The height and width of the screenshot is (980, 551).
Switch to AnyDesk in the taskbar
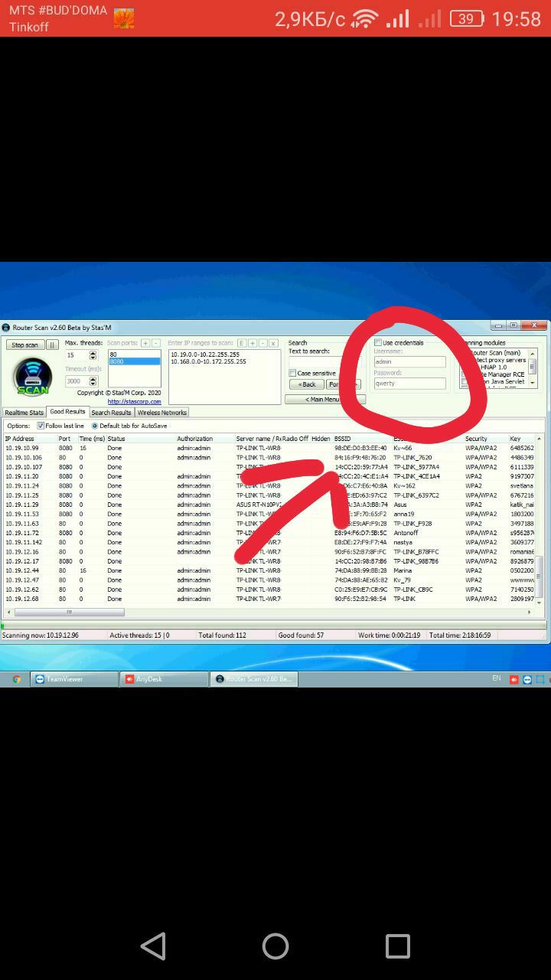tap(165, 679)
